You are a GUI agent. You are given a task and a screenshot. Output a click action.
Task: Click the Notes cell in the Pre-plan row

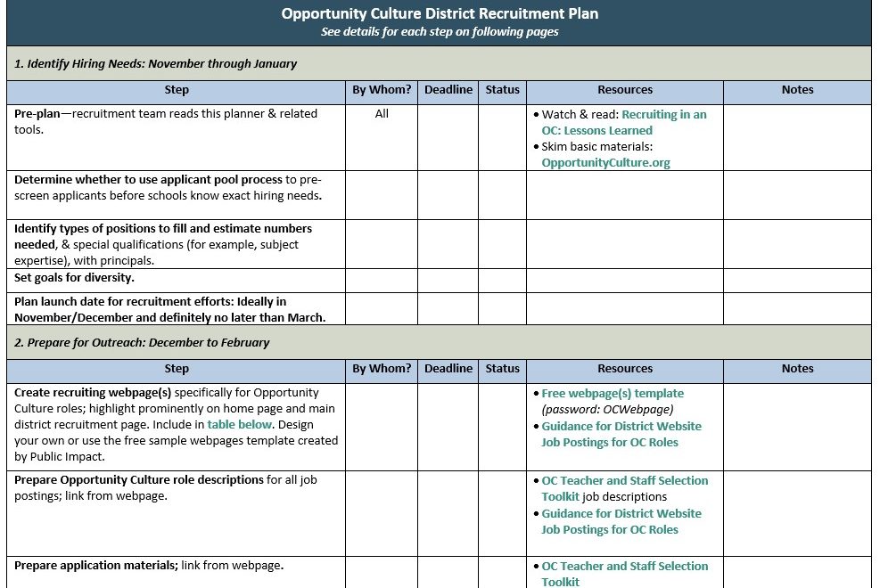point(797,137)
